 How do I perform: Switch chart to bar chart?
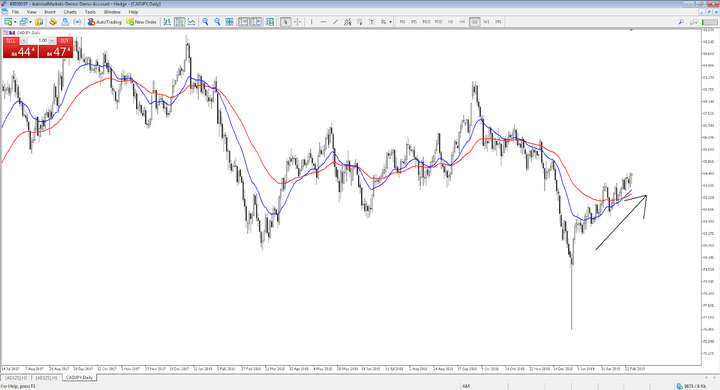pos(167,22)
